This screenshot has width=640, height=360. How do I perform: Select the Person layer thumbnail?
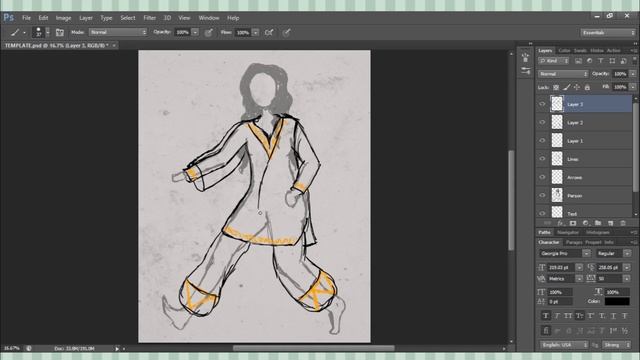(x=557, y=196)
